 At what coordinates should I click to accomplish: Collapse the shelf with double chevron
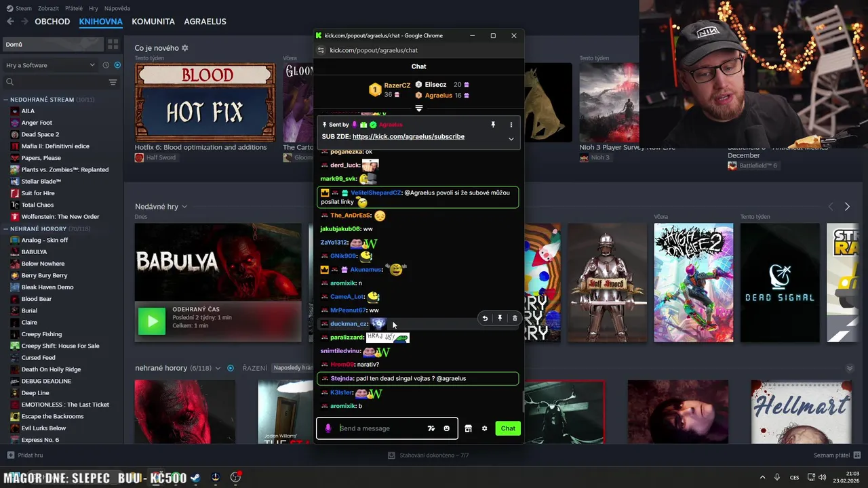850,368
